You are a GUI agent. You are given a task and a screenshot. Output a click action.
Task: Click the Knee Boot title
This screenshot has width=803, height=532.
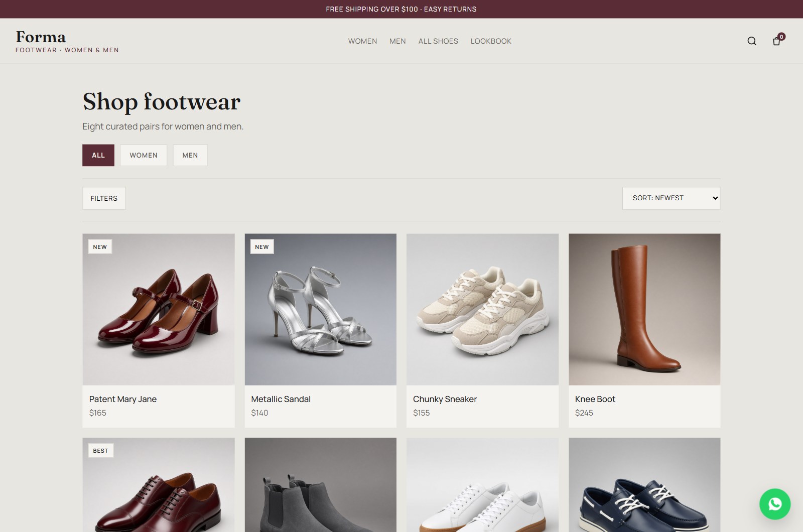point(595,399)
